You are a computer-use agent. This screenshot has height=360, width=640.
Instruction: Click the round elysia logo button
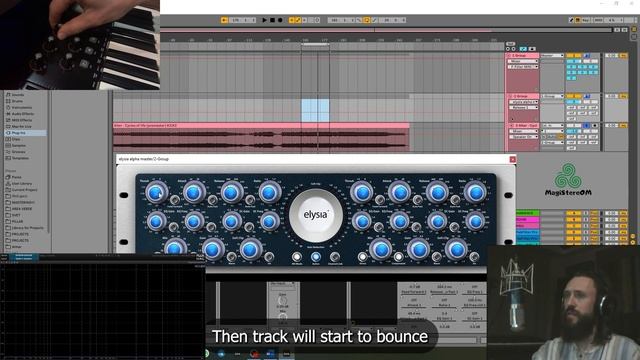(316, 215)
